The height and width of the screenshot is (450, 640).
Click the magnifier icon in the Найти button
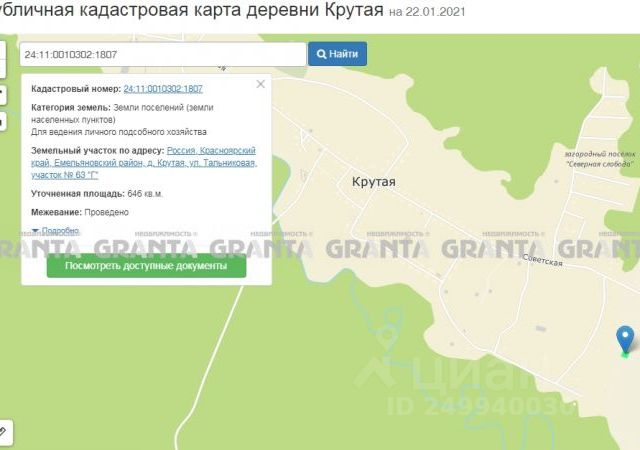(x=323, y=54)
